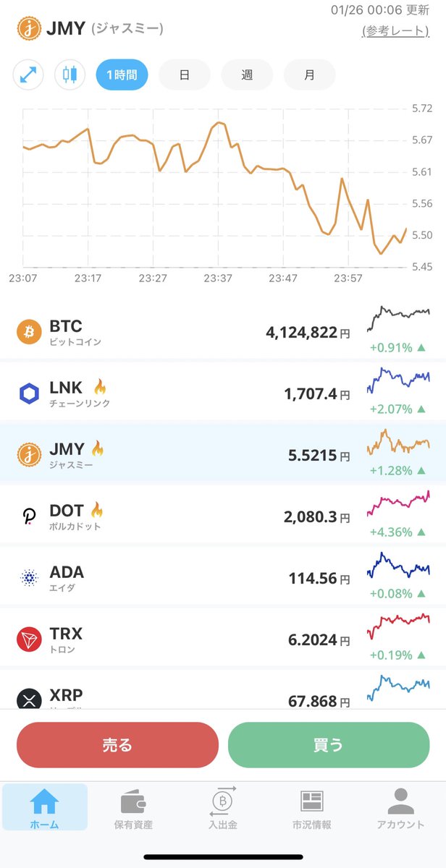Image resolution: width=446 pixels, height=868 pixels.
Task: Tap the XRP black logo icon
Action: click(x=30, y=697)
